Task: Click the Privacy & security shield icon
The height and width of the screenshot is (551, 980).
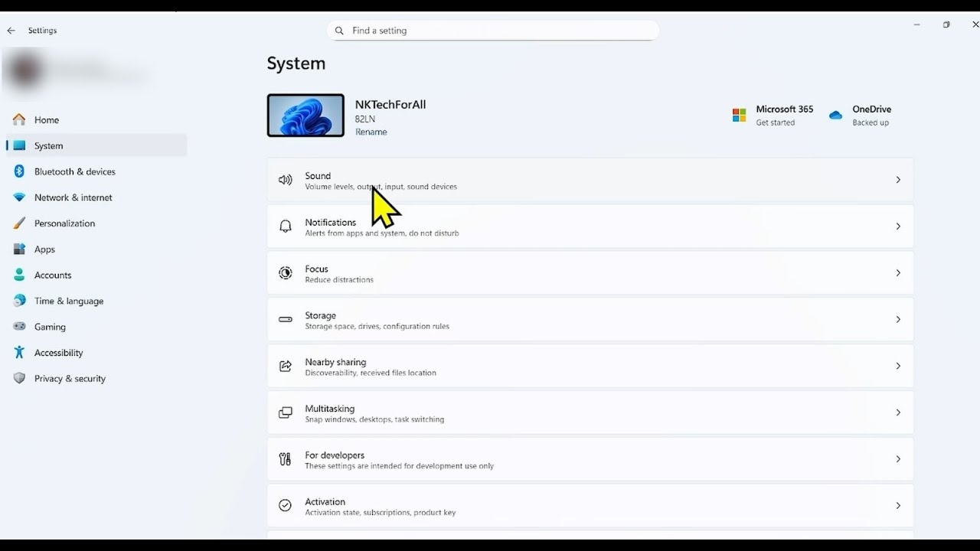Action: [19, 378]
